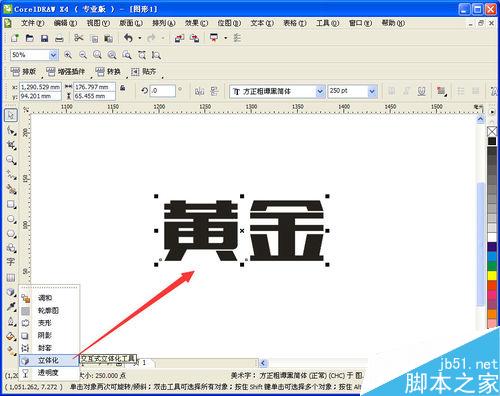
Task: Open the 工具 menu
Action: pyautogui.click(x=327, y=23)
